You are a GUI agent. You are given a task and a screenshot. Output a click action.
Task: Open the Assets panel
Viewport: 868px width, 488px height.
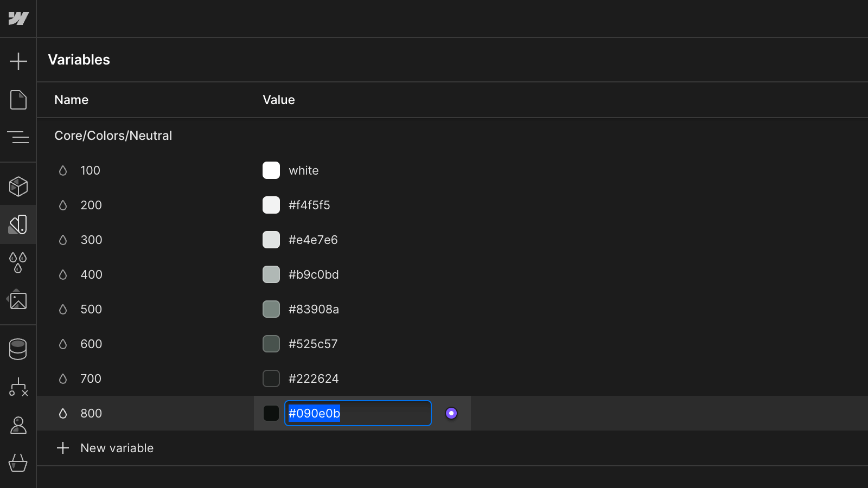(18, 301)
